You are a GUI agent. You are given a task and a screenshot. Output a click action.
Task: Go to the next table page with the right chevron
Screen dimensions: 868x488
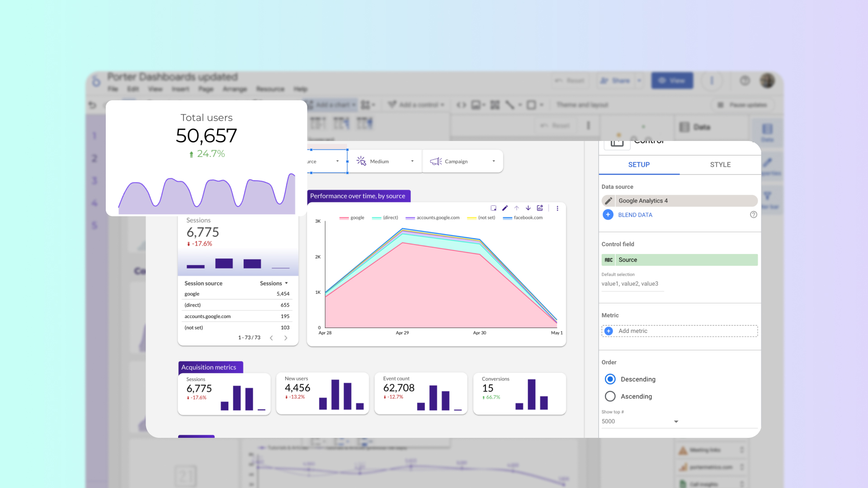point(286,338)
